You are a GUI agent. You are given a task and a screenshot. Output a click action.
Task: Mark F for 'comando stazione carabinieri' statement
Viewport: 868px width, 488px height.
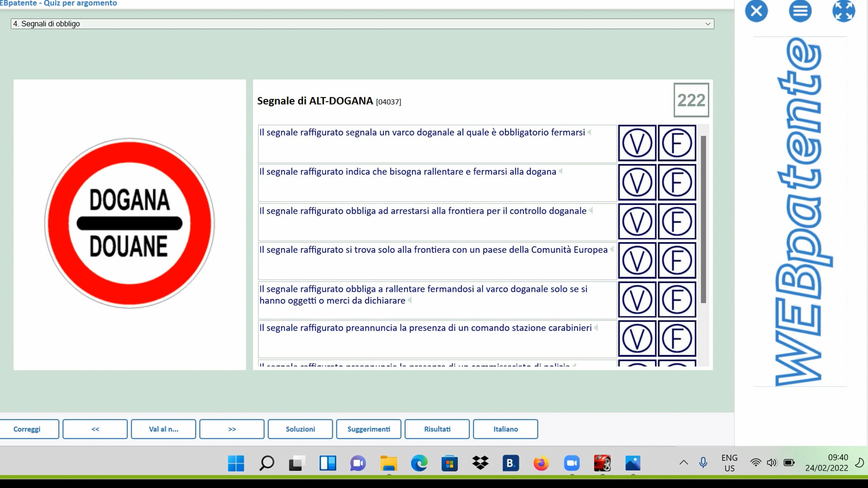pyautogui.click(x=677, y=339)
